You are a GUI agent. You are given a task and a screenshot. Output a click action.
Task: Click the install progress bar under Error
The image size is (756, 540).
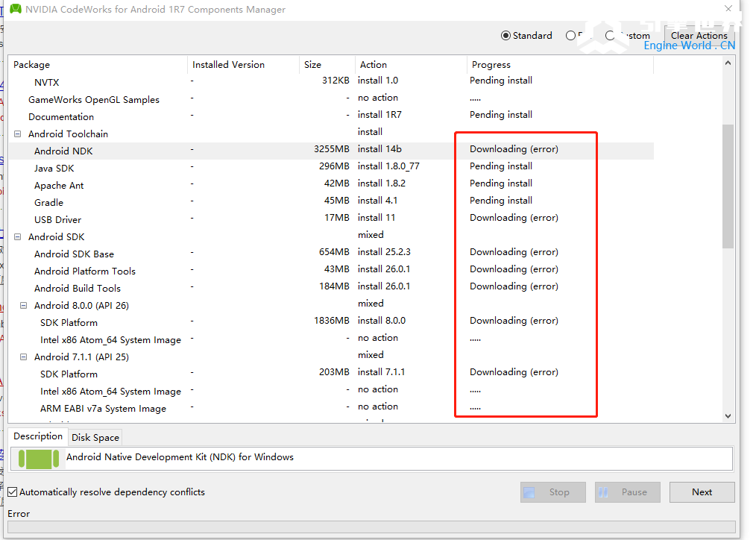click(371, 527)
